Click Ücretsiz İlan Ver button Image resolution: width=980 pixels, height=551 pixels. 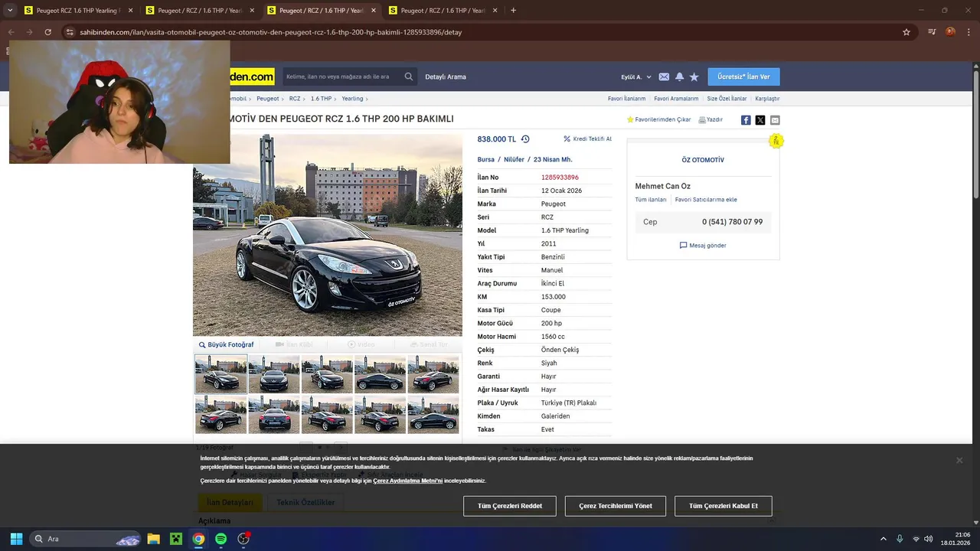[743, 77]
